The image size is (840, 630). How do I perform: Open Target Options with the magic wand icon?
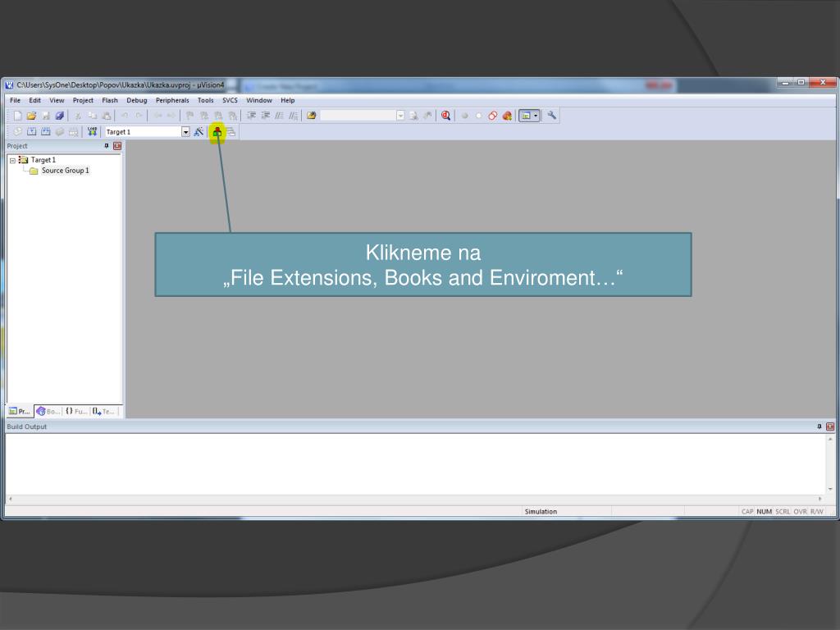199,132
